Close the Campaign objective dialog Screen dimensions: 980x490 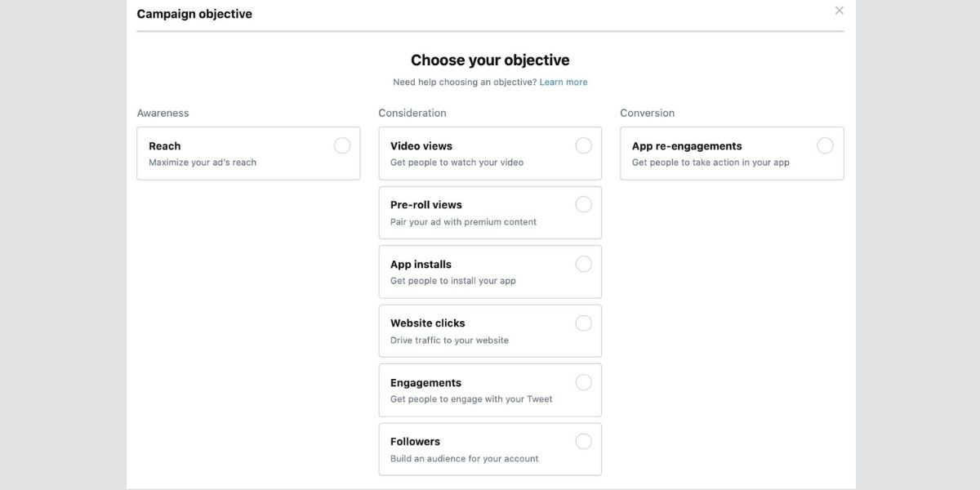tap(839, 10)
